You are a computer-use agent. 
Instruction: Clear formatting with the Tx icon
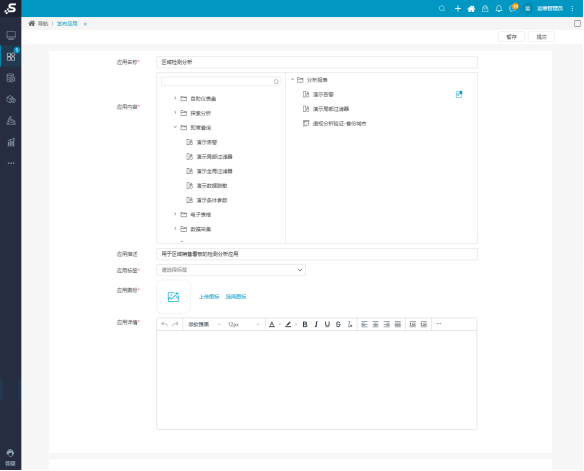coord(349,324)
